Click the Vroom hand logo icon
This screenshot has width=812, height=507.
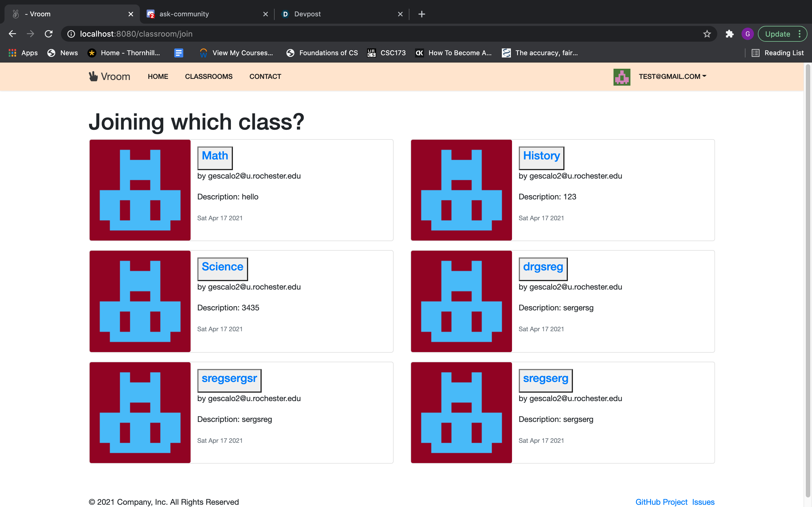[93, 76]
